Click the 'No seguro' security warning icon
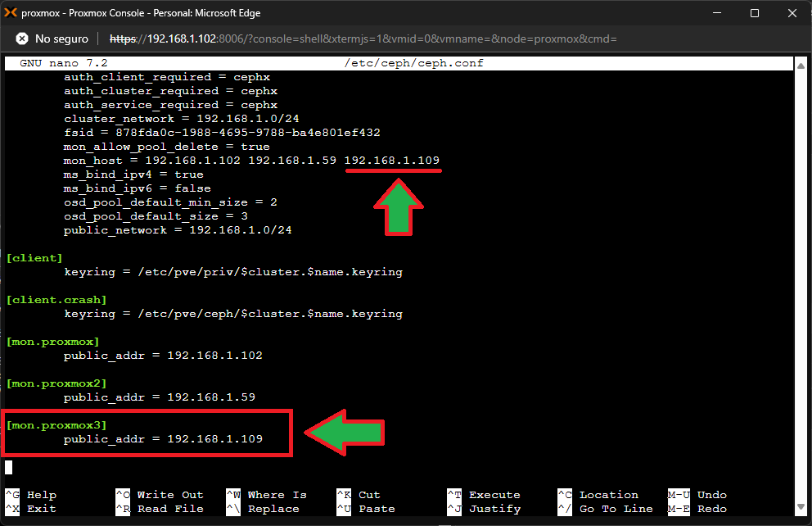The width and height of the screenshot is (812, 526). (x=22, y=39)
